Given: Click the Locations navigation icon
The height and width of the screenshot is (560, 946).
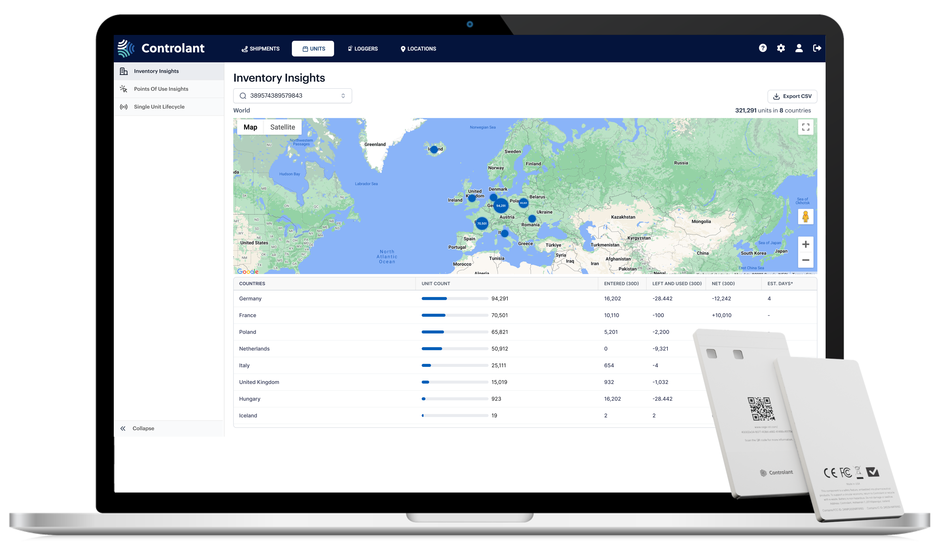Looking at the screenshot, I should 403,48.
